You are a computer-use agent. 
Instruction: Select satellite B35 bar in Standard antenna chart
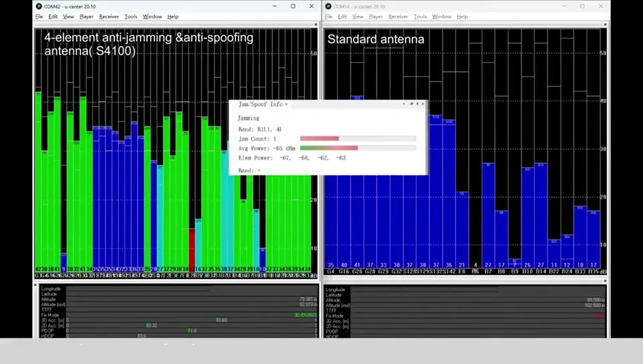click(593, 239)
